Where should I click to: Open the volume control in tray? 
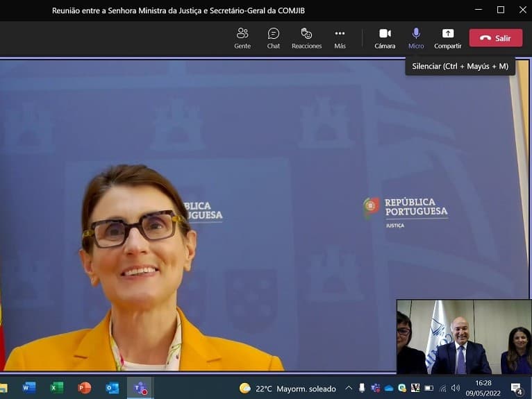[456, 388]
